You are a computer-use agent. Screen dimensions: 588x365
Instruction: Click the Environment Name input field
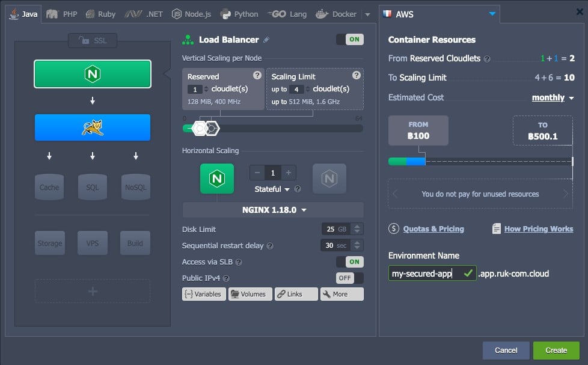point(432,274)
